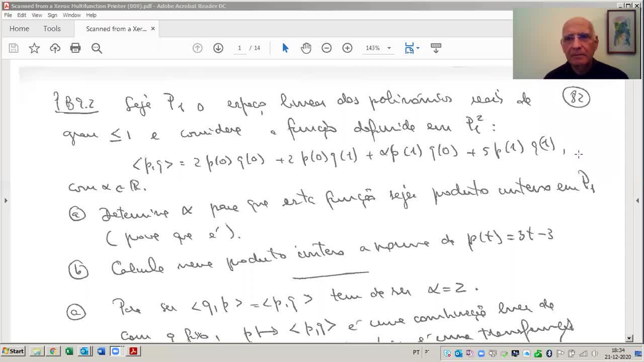Open the find text magnifier tool

coord(97,48)
